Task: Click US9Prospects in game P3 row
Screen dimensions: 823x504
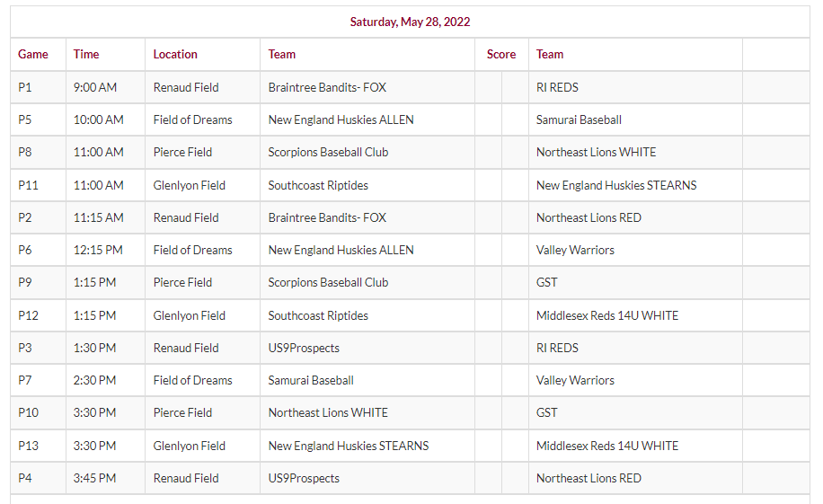Action: click(x=304, y=348)
